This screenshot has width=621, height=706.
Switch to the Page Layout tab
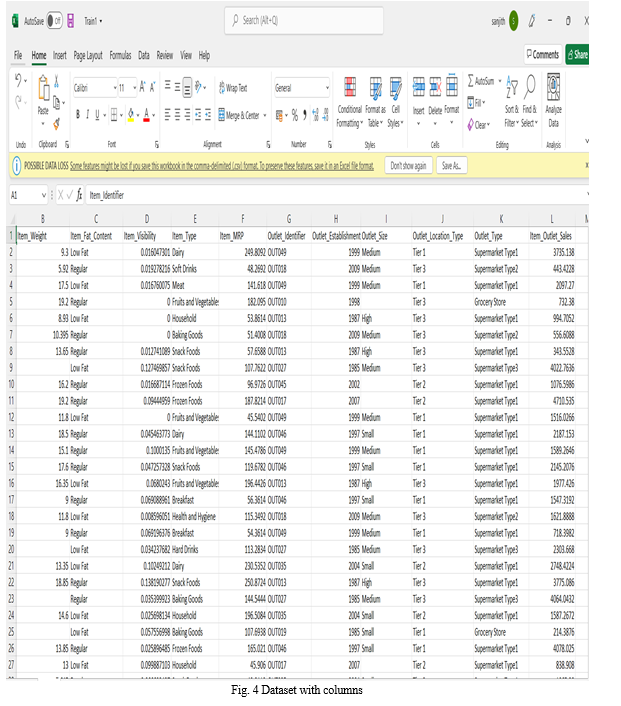pos(88,55)
